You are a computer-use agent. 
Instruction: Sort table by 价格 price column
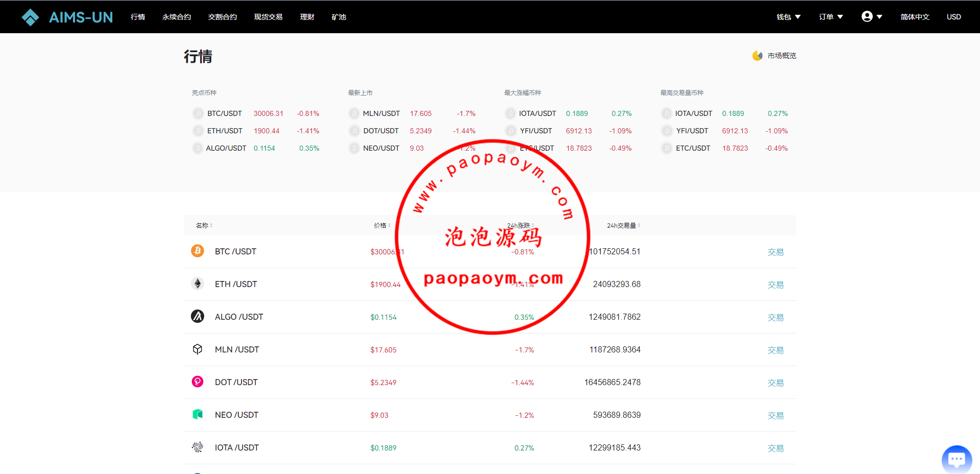[382, 225]
